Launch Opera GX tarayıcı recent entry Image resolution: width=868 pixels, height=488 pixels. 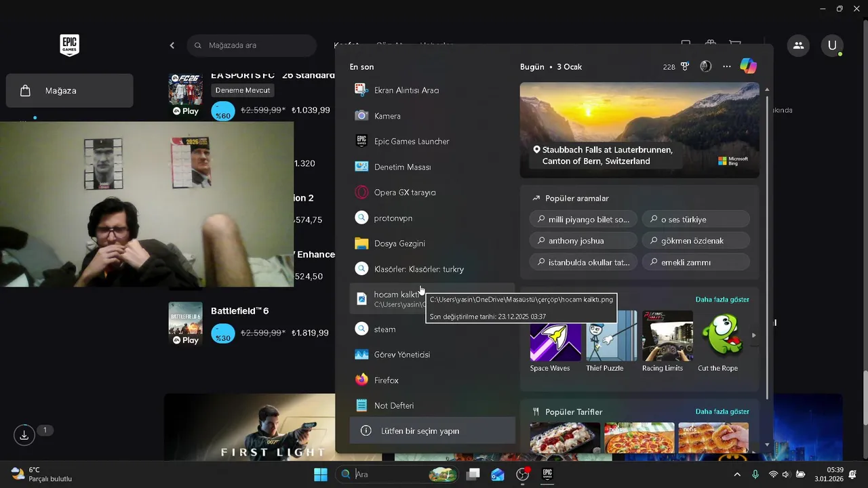point(432,192)
